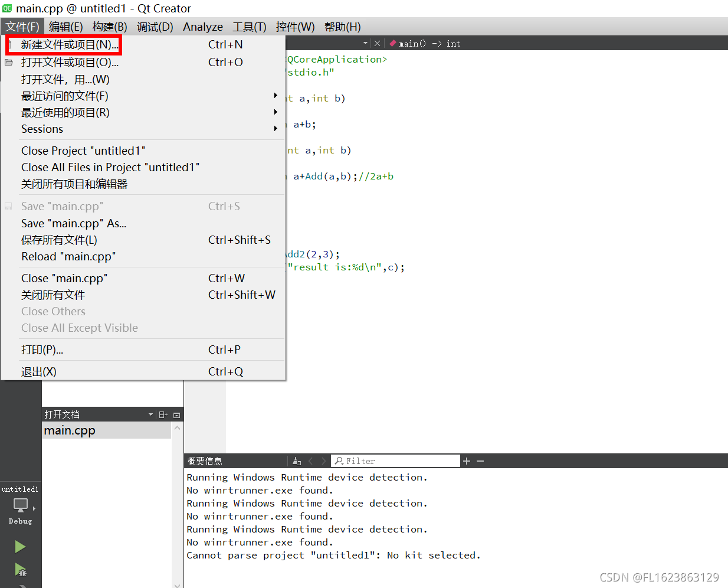Close the 打开文档 side panel
Screen dimensions: 728x588
[x=176, y=414]
